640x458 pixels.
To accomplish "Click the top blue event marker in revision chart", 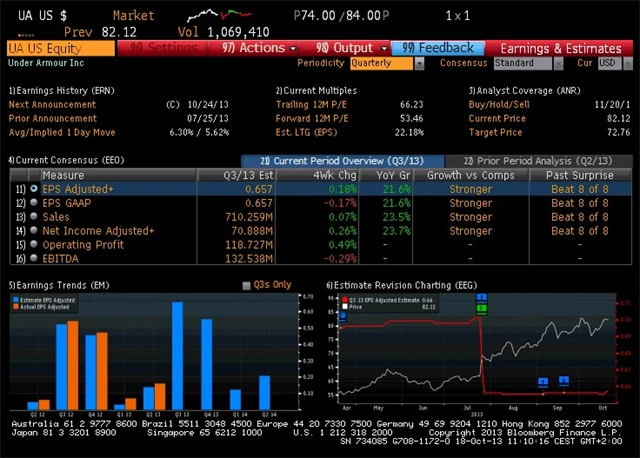I will click(x=481, y=298).
